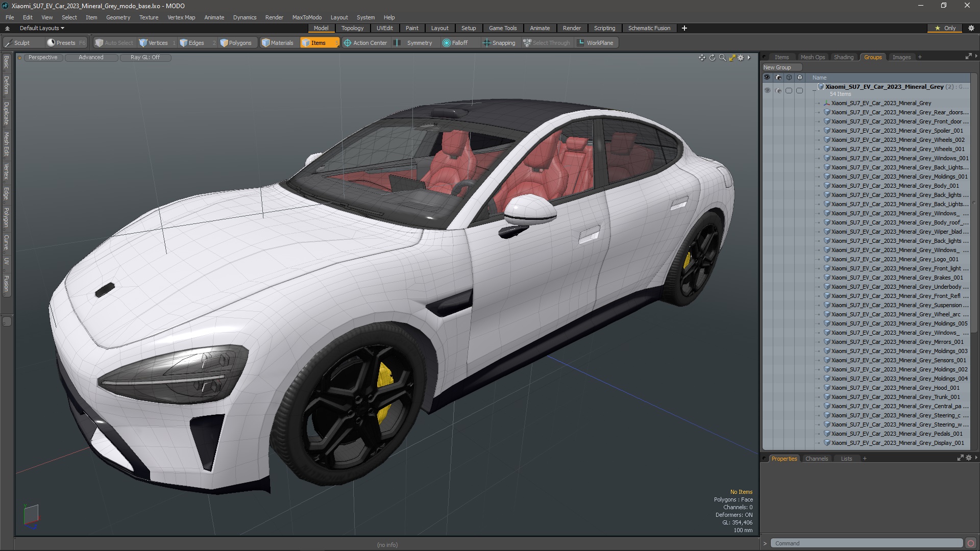Viewport: 980px width, 551px height.
Task: Open the viewport settings gear
Action: pyautogui.click(x=741, y=58)
